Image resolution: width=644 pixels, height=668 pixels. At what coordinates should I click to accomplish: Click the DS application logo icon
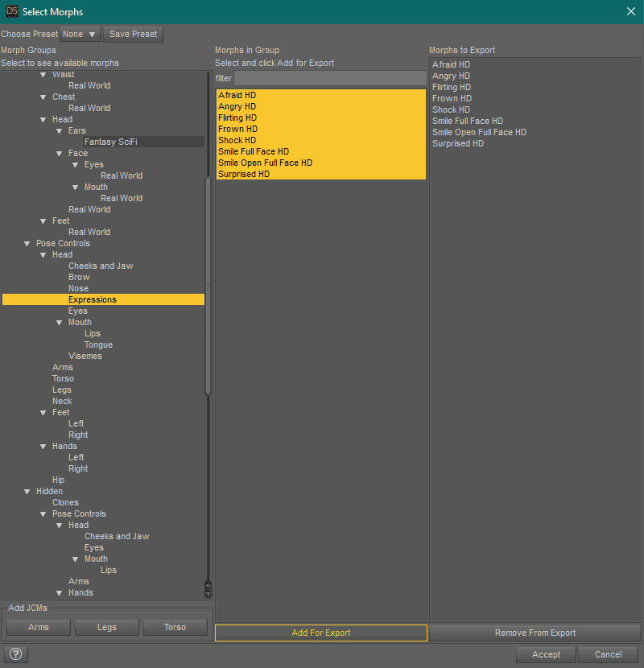(x=12, y=11)
